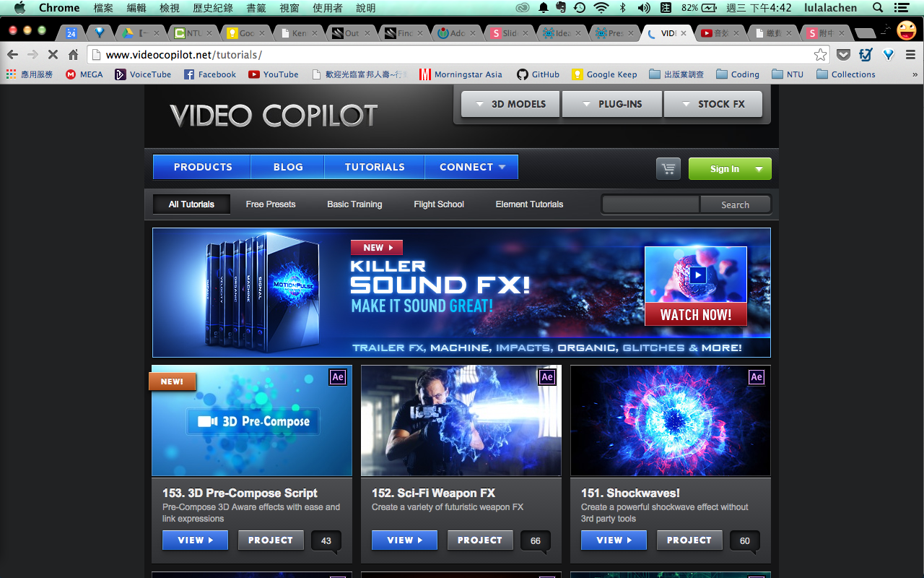Click VIEW under Sci-Fi Weapon FX
The width and height of the screenshot is (924, 578).
pyautogui.click(x=404, y=540)
